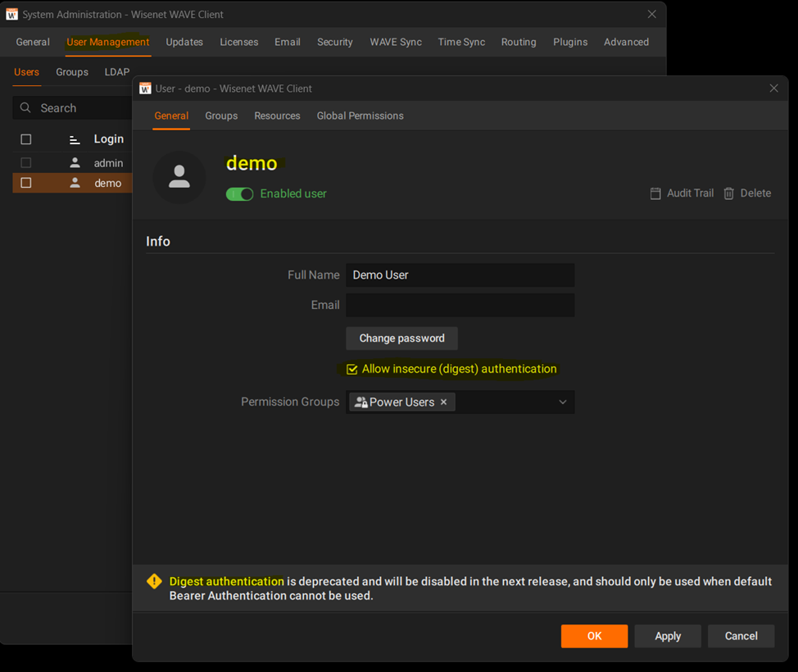Screen dimensions: 798x672
Task: Open the Resources tab in User dialog
Action: (278, 116)
